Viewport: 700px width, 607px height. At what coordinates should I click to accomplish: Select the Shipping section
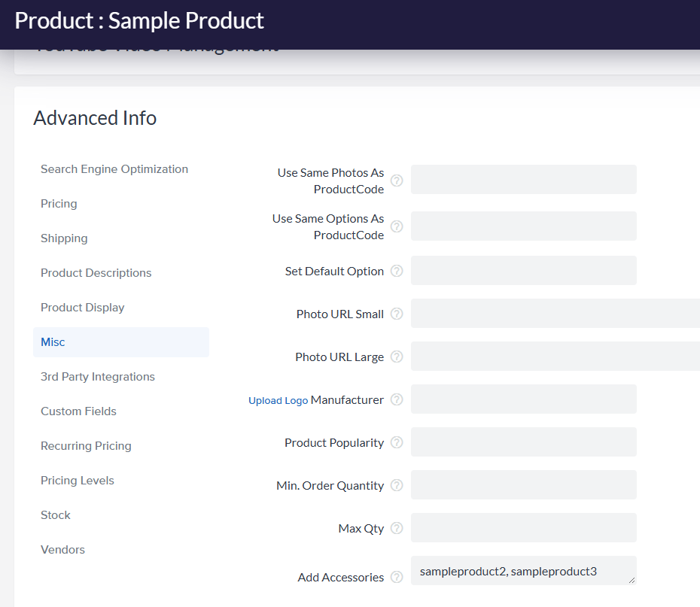64,238
